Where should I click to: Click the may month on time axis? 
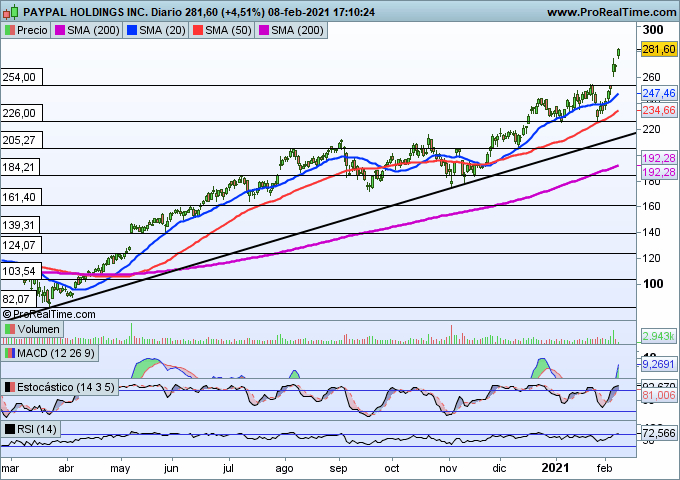[120, 469]
